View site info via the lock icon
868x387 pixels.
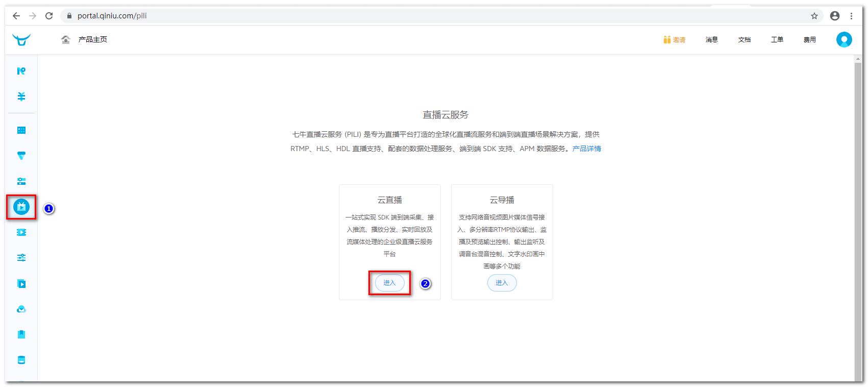click(x=69, y=16)
